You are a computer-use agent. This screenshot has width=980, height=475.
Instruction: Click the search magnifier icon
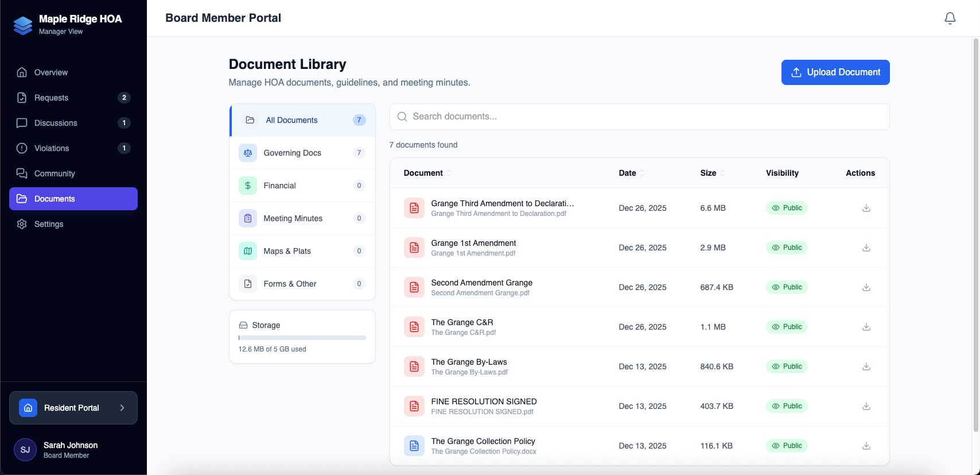402,117
